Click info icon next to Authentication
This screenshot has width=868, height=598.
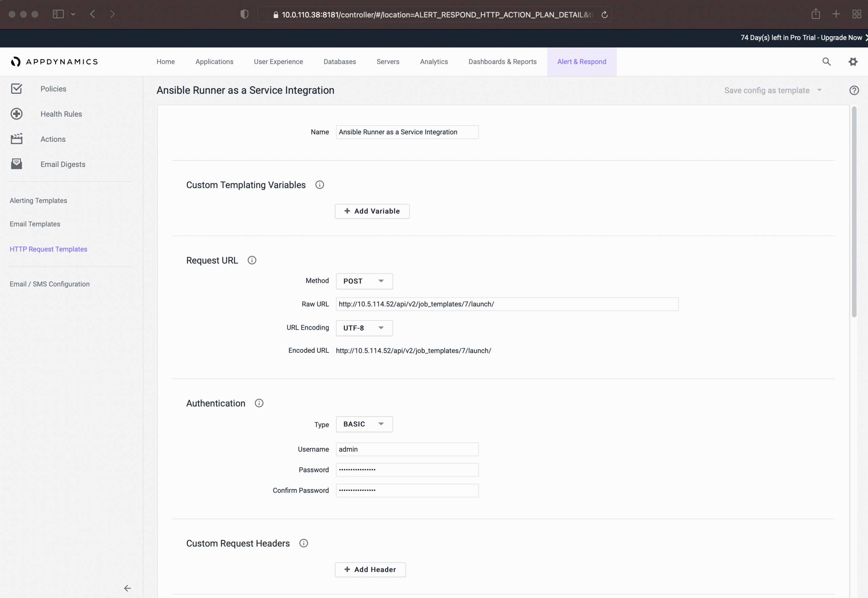259,403
